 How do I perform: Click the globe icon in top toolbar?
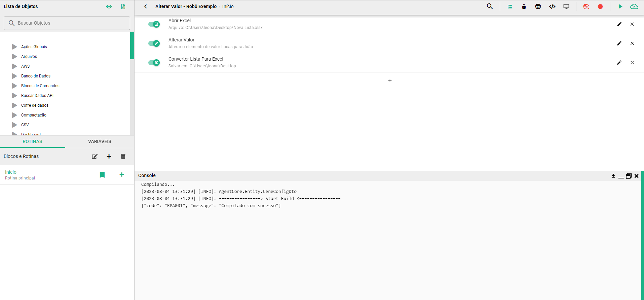[538, 6]
